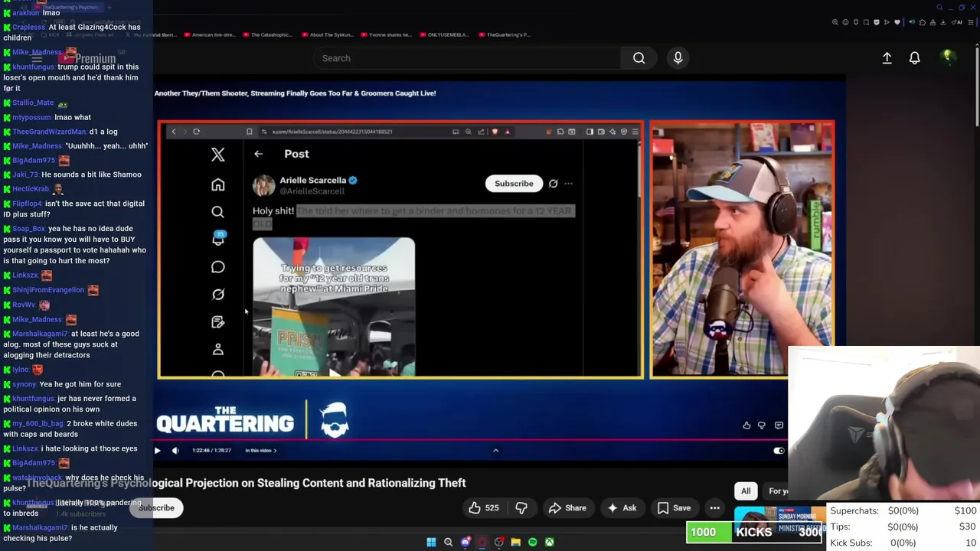Like the video with 525 likes
This screenshot has height=551, width=980.
pos(483,508)
